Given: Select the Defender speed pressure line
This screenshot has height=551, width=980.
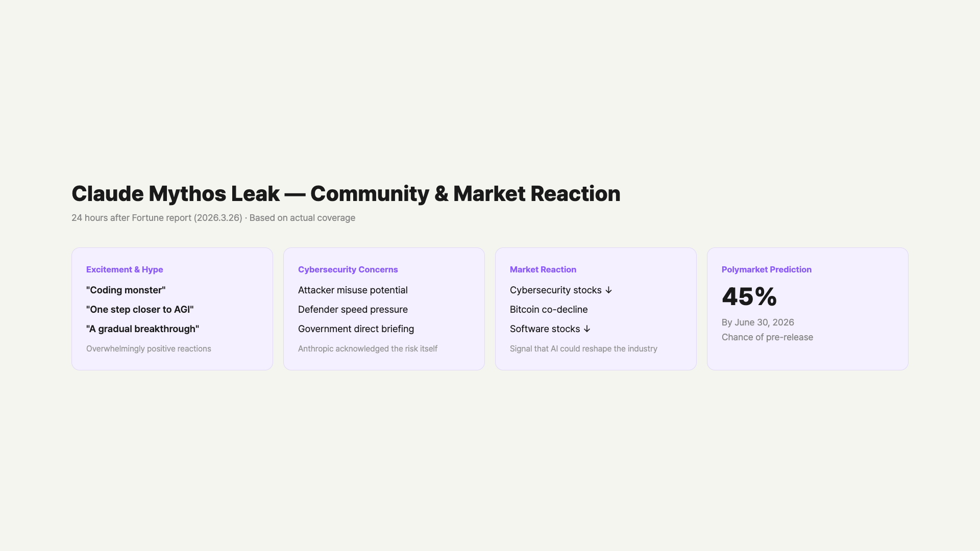Looking at the screenshot, I should (x=353, y=310).
